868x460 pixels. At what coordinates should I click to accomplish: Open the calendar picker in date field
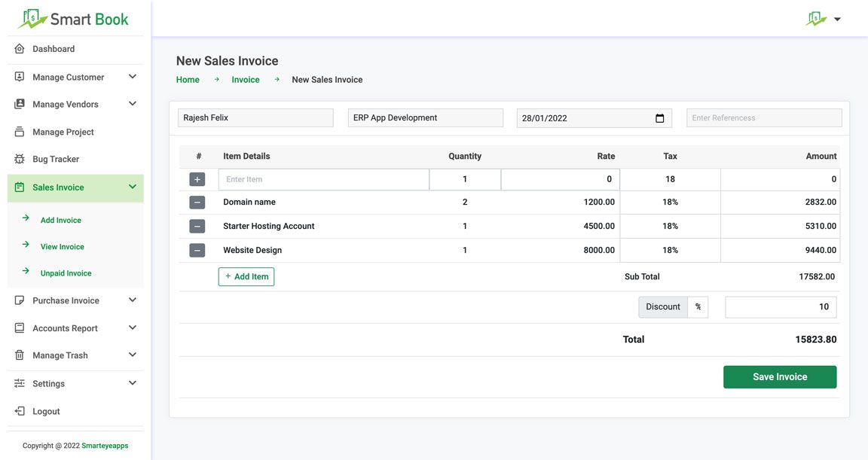tap(659, 118)
